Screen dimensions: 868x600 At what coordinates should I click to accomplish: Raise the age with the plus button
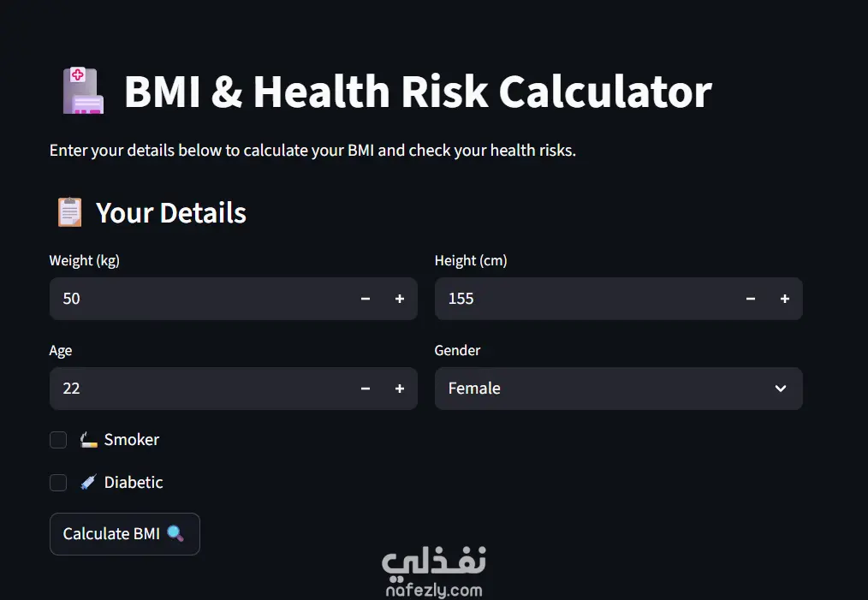coord(400,389)
